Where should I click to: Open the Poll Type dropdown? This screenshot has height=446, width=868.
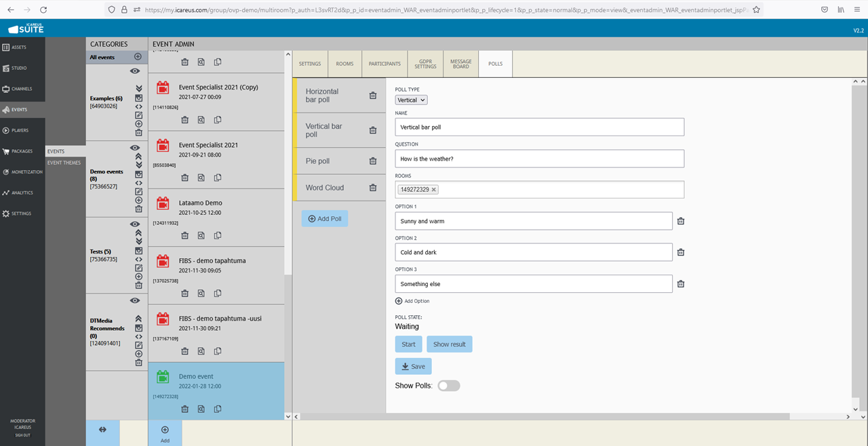(x=411, y=100)
